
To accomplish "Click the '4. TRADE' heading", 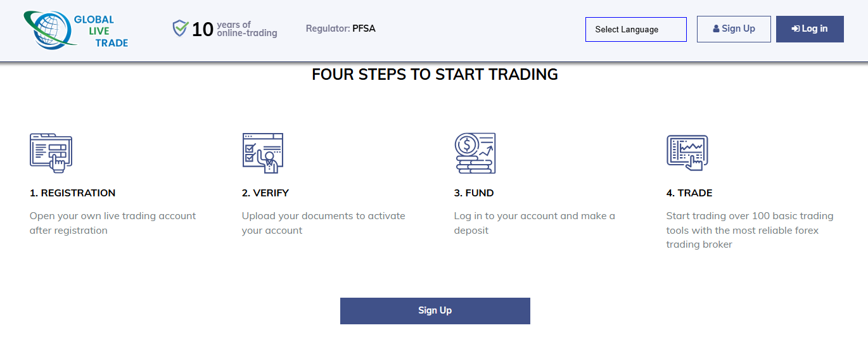I will coord(689,193).
